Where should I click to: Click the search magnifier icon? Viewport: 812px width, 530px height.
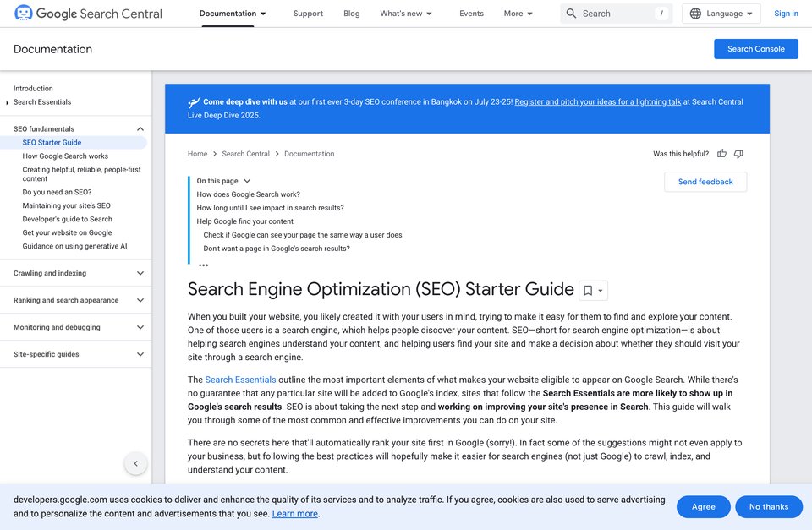(x=571, y=14)
